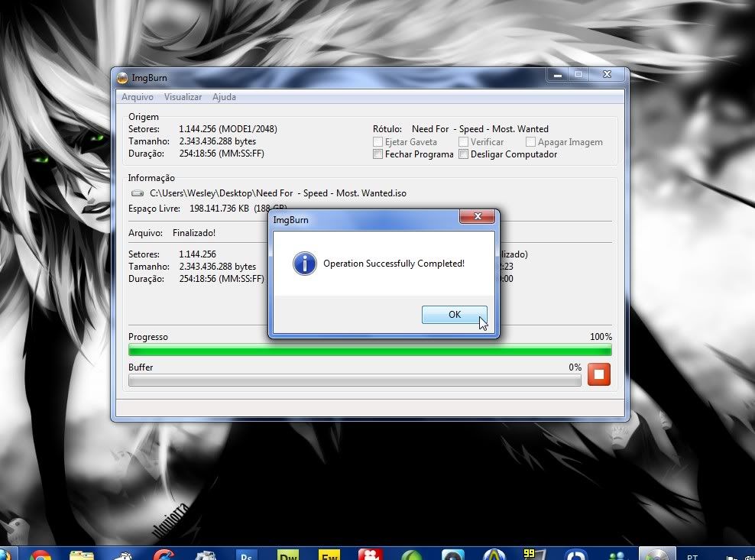The image size is (755, 560).
Task: Open the Visualizar menu
Action: (x=183, y=97)
